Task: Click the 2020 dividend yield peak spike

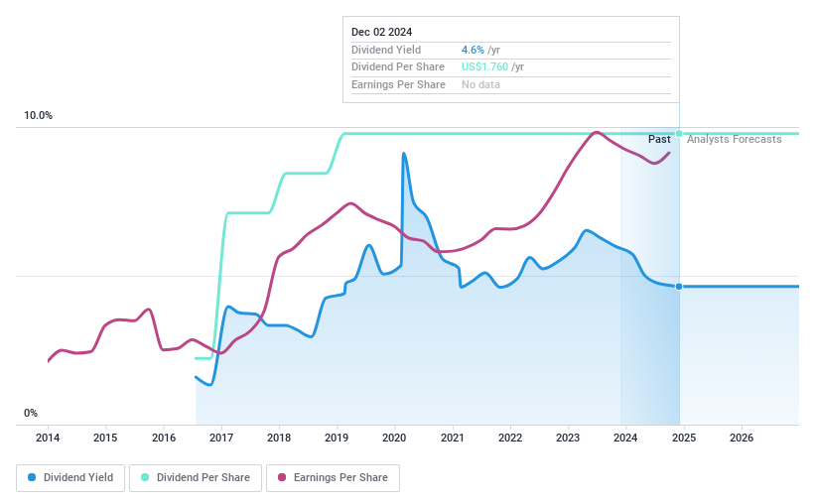Action: 403,154
